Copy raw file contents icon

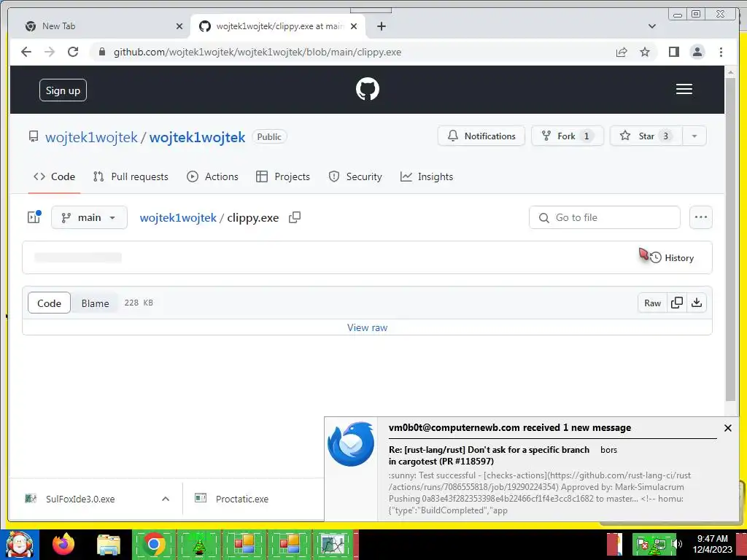tap(676, 303)
